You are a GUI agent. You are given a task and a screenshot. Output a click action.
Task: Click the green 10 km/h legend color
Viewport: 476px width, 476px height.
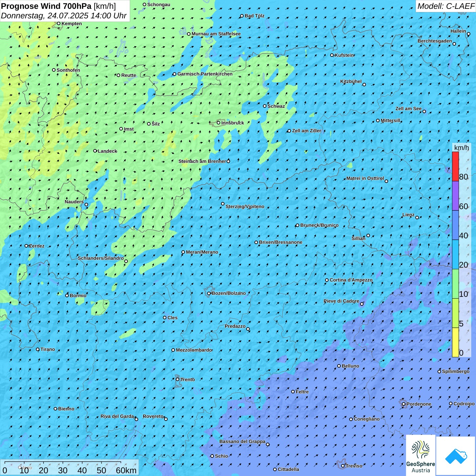(455, 284)
